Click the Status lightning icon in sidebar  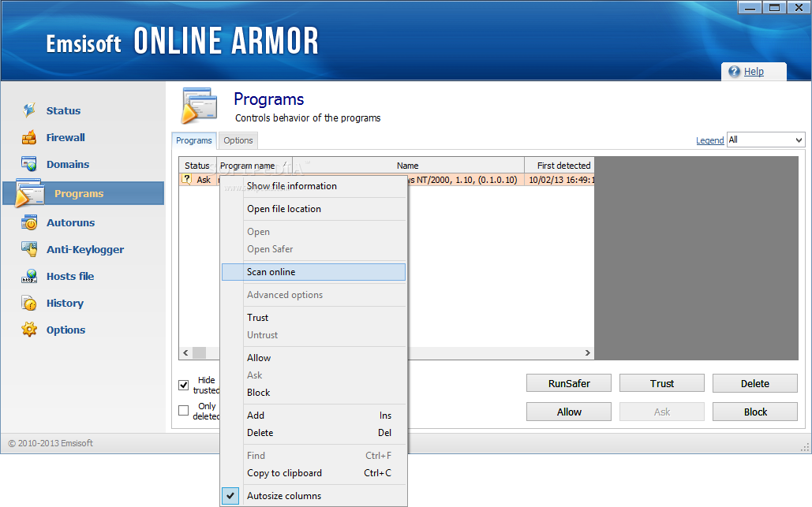point(29,110)
